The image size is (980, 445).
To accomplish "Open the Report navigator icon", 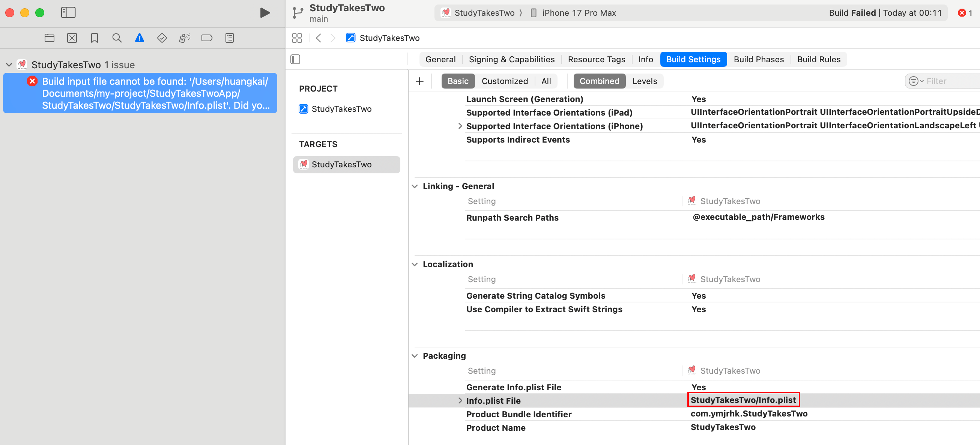I will tap(229, 38).
